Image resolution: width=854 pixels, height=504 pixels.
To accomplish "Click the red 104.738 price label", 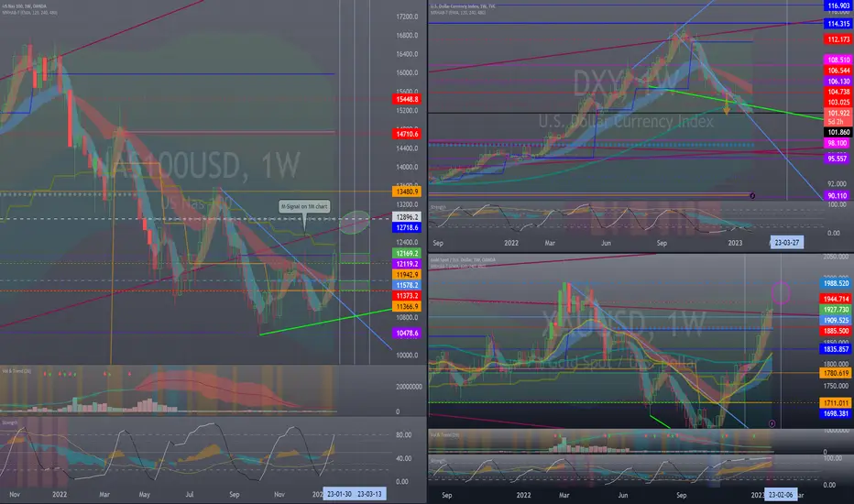I will pyautogui.click(x=838, y=92).
